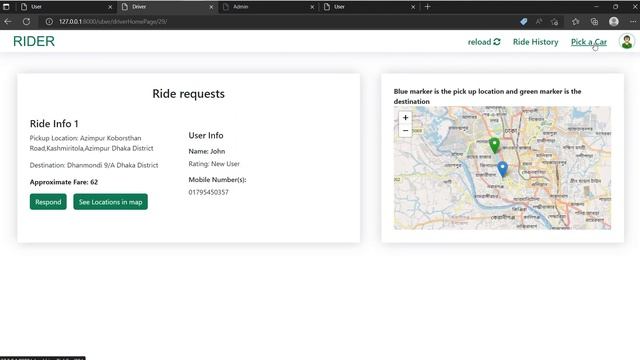Screen dimensions: 640x360
Task: Refresh the page with browser reload
Action: [x=27, y=22]
